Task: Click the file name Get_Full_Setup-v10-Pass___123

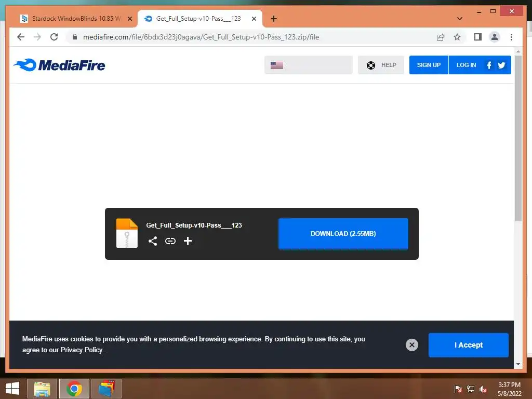Action: coord(194,225)
